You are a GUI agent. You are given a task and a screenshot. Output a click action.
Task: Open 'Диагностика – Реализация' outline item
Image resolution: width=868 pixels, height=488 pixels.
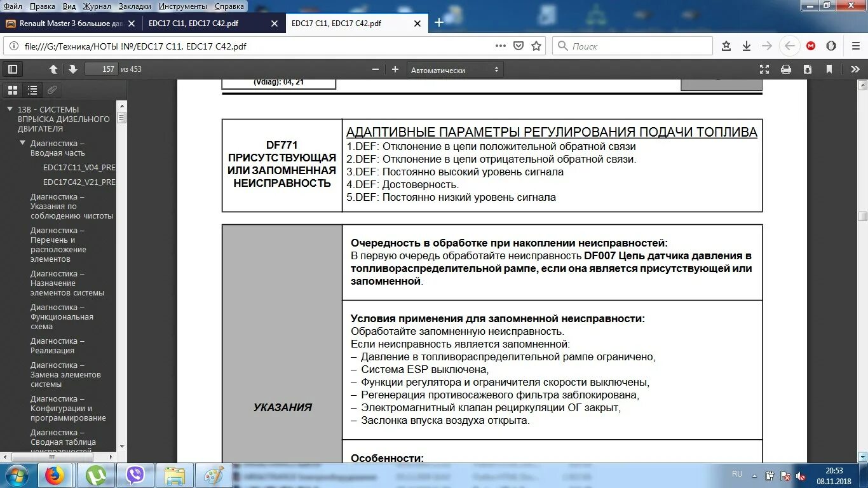coord(57,346)
